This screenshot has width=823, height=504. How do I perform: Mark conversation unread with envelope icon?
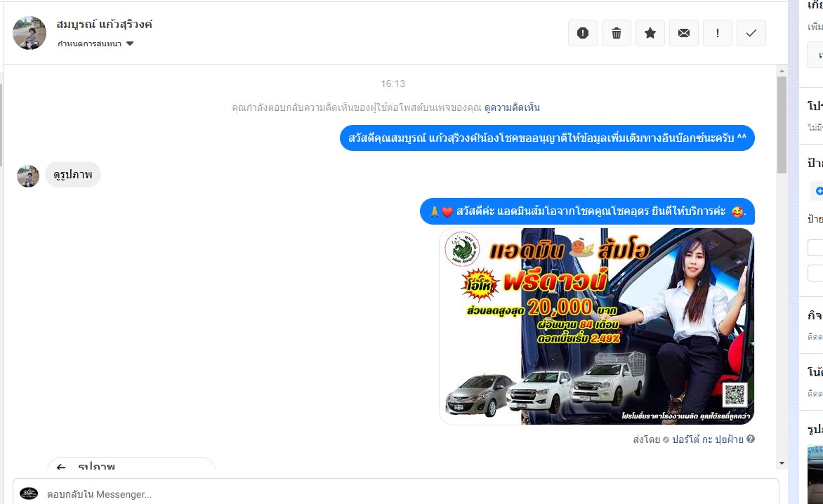click(683, 33)
